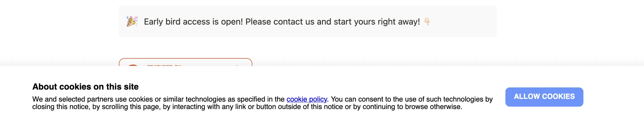Click the "About cookies on this site" heading
This screenshot has height=128, width=644.
pyautogui.click(x=86, y=87)
